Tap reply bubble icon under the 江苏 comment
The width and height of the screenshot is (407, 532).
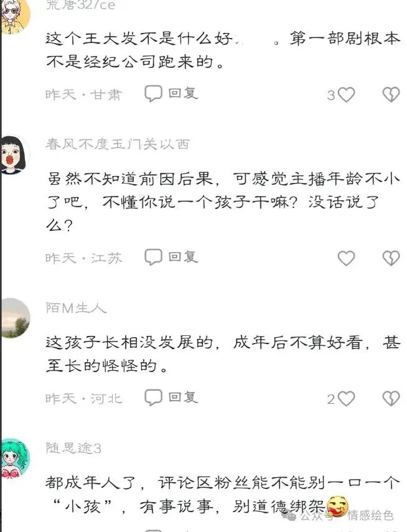pyautogui.click(x=153, y=257)
